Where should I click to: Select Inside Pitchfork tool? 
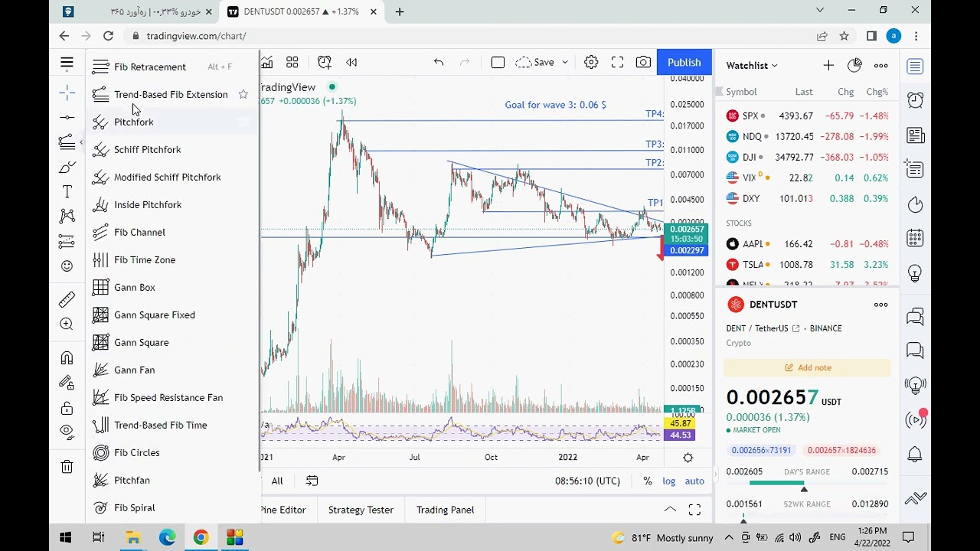click(x=172, y=204)
